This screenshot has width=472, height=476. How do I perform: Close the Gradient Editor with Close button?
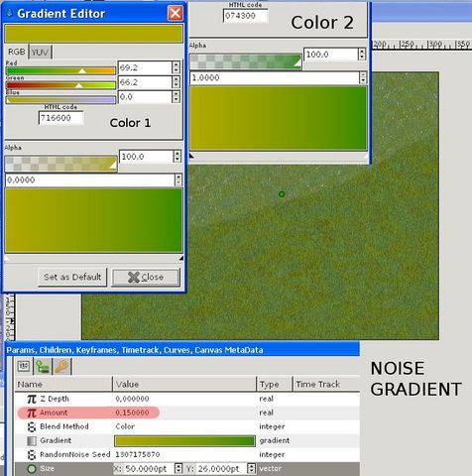coord(146,277)
